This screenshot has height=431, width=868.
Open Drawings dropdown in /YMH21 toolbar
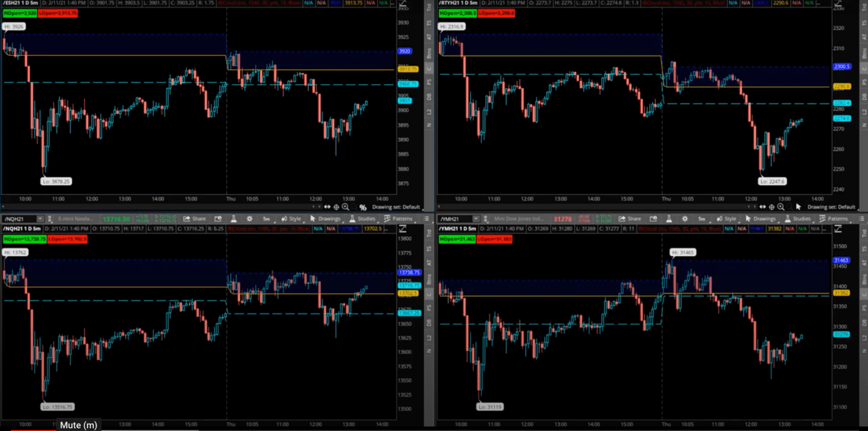point(761,219)
